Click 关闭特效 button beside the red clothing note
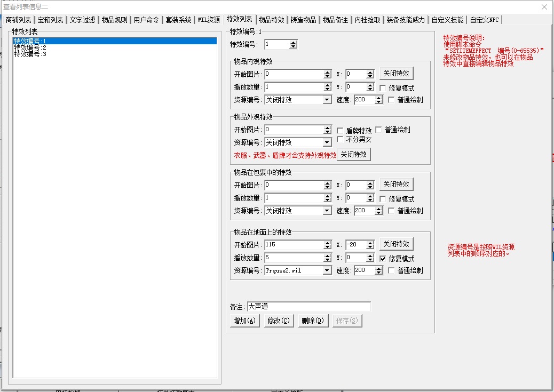 [x=353, y=155]
